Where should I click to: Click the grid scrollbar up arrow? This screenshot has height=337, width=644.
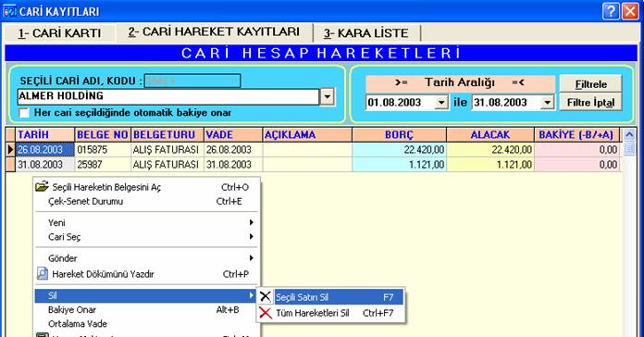[x=629, y=134]
